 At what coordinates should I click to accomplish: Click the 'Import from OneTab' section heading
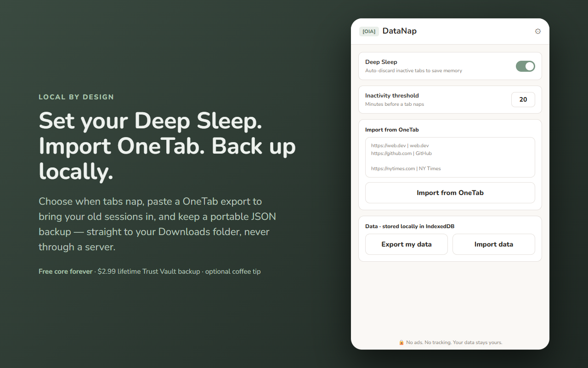pos(392,130)
